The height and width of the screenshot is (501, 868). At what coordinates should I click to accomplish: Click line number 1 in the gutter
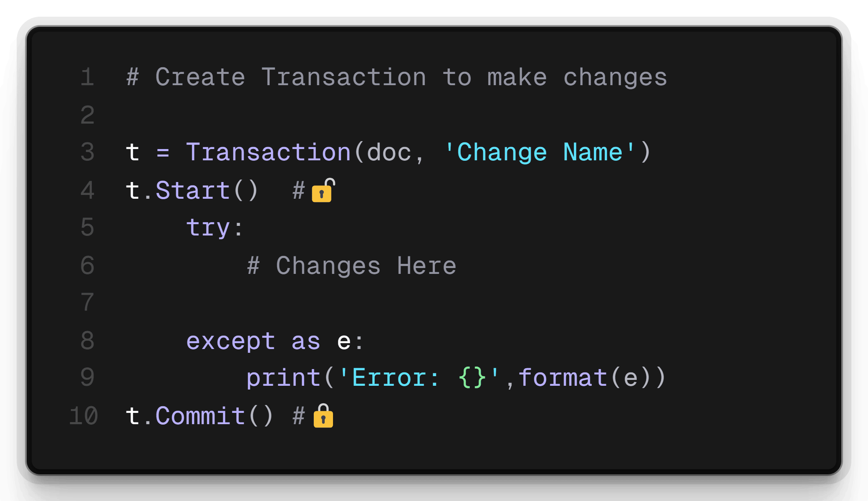coord(87,77)
